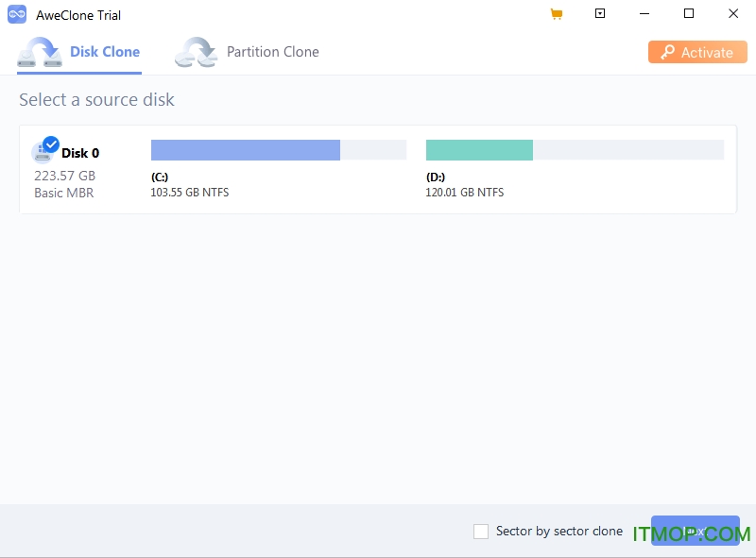Click the D: partition usage bar
This screenshot has width=756, height=558.
pos(574,150)
